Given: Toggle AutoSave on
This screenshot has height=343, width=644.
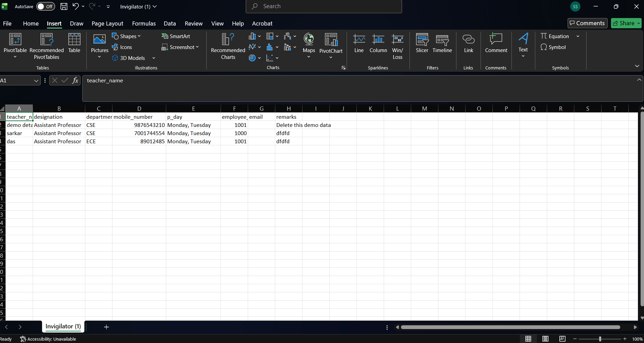Looking at the screenshot, I should tap(46, 6).
